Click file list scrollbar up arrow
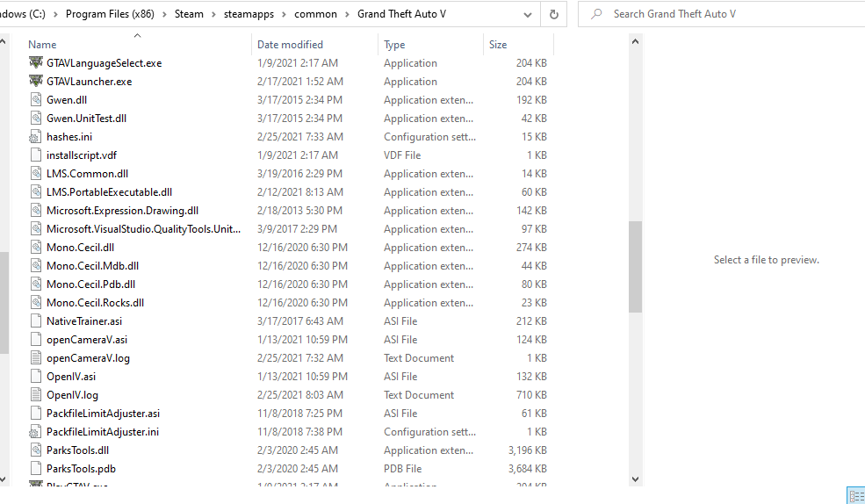865x504 pixels. click(x=635, y=41)
